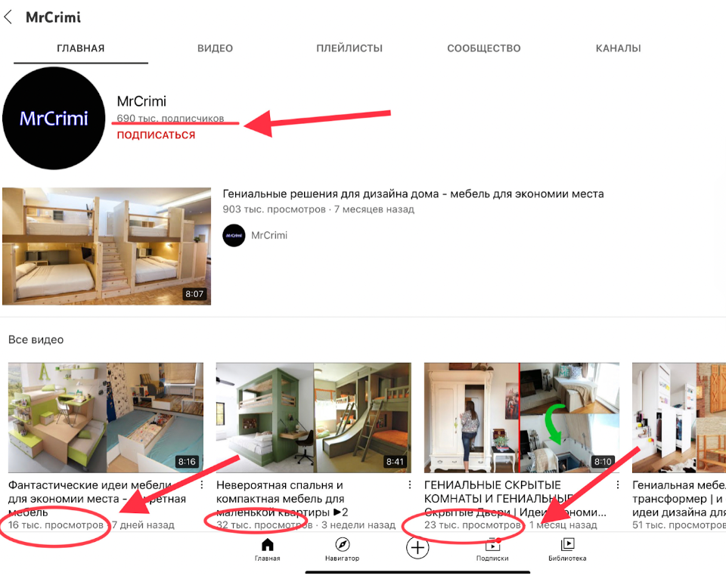726x588 pixels.
Task: Click the ПОДПИСАТЬСЯ subscribe button
Action: pyautogui.click(x=156, y=135)
